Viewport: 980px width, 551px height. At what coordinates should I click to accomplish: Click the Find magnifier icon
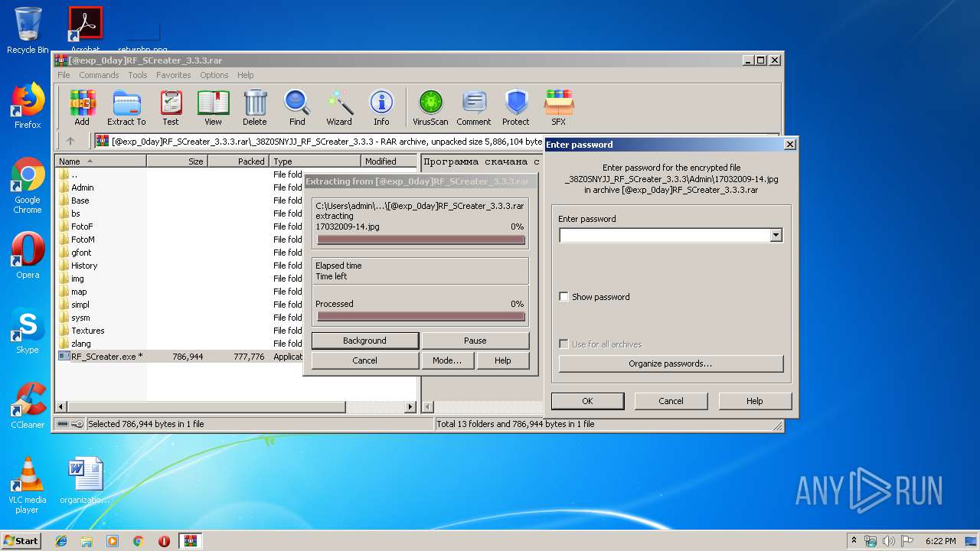pyautogui.click(x=297, y=107)
